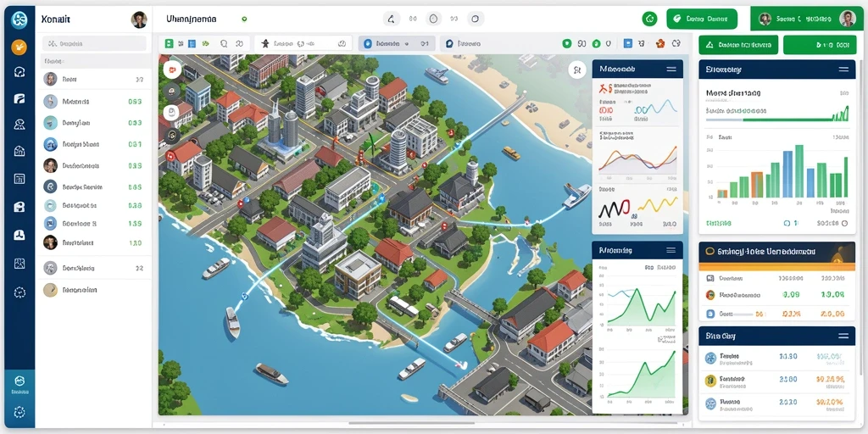Click the blue square icon at toolbar right
Viewport: 868px width, 434px height.
point(628,43)
